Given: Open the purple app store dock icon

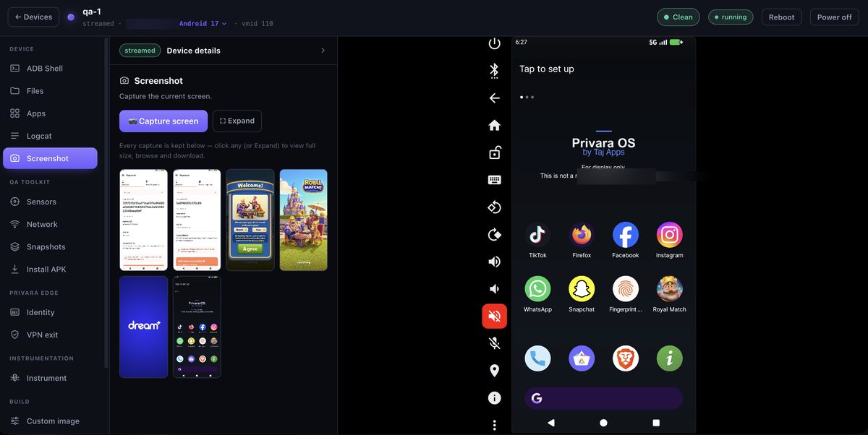Looking at the screenshot, I should point(582,358).
